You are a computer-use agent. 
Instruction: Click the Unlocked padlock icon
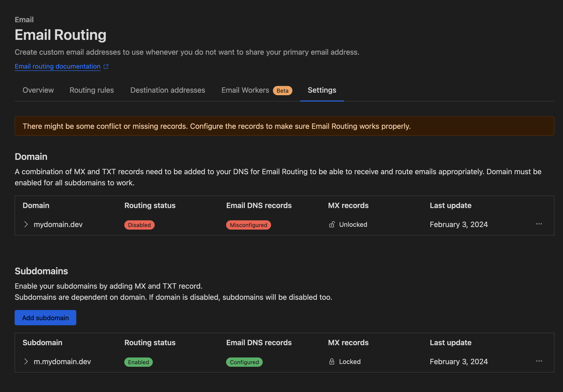pos(332,224)
